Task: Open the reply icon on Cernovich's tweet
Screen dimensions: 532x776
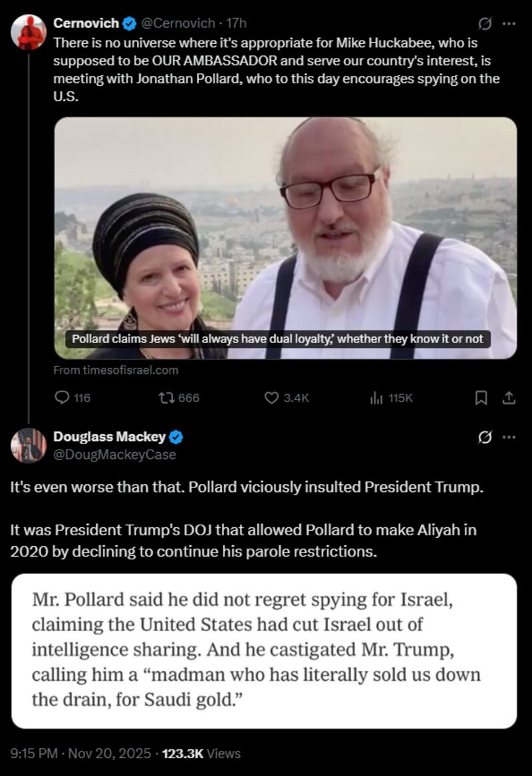Action: tap(63, 398)
